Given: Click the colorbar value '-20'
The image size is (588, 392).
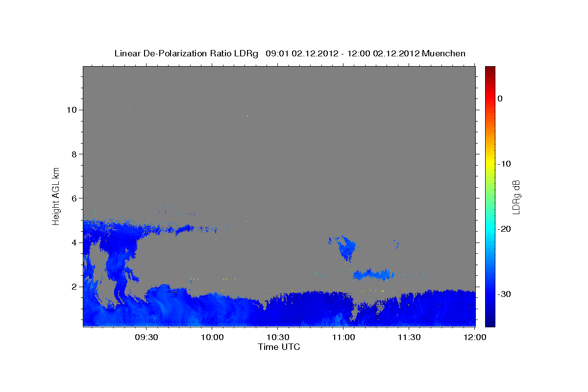Looking at the screenshot, I should pyautogui.click(x=505, y=229).
